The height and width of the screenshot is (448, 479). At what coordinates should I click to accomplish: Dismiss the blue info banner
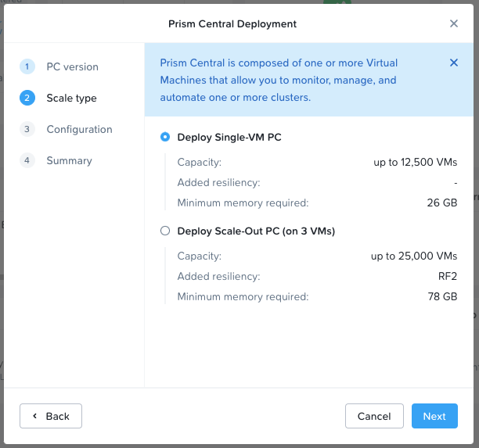[454, 63]
